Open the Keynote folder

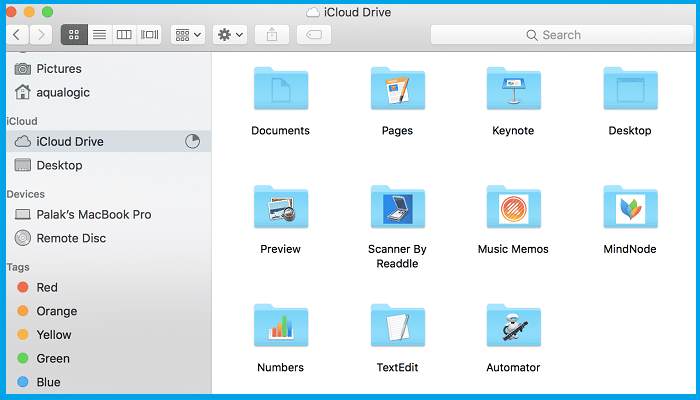pyautogui.click(x=513, y=88)
